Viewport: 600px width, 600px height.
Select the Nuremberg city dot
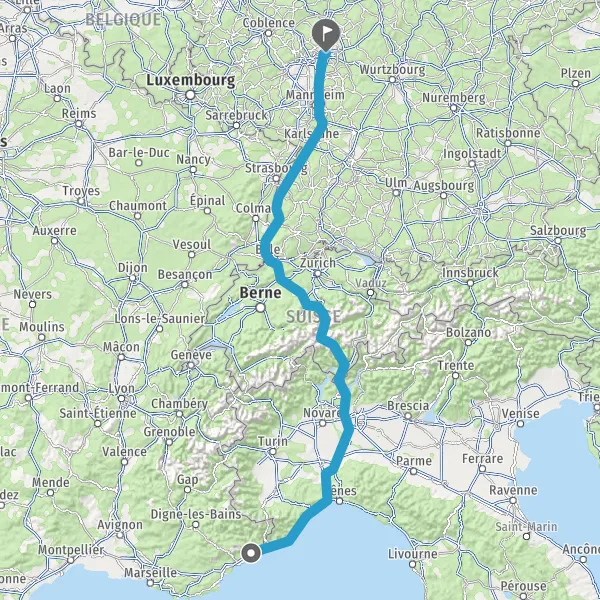tap(454, 108)
